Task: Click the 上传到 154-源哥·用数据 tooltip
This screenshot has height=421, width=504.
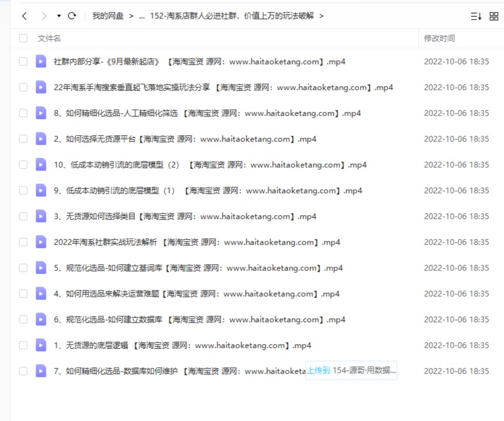Action: pos(351,370)
